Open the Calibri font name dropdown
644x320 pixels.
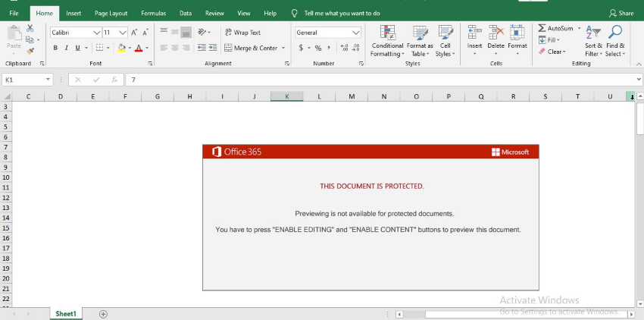pyautogui.click(x=97, y=33)
